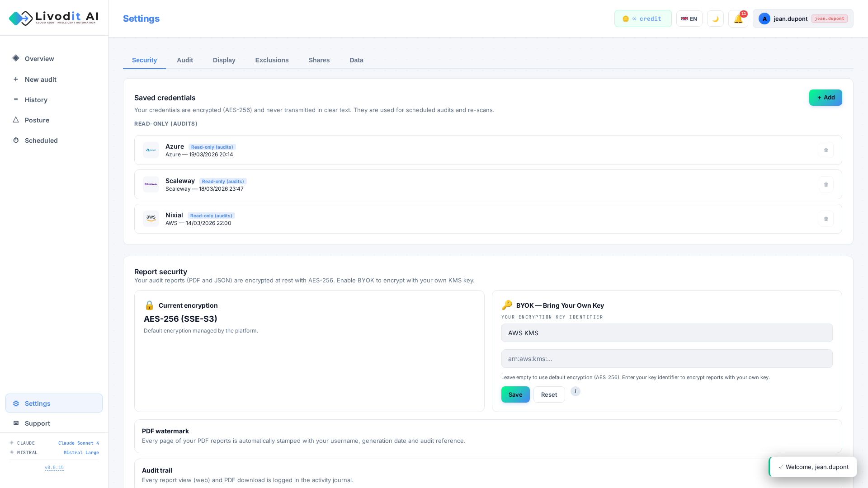The height and width of the screenshot is (488, 868).
Task: Click the v0.0.15 version link
Action: [x=54, y=468]
